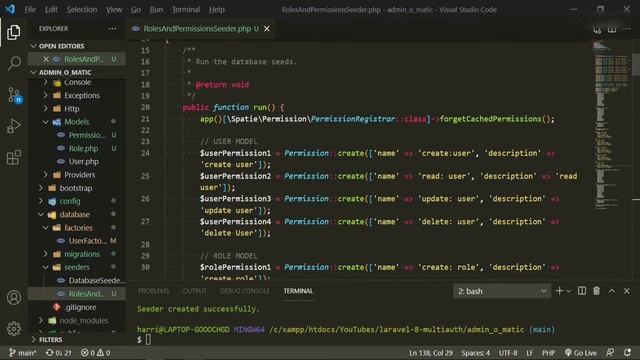
Task: Expand the Providers folder
Action: click(x=77, y=175)
